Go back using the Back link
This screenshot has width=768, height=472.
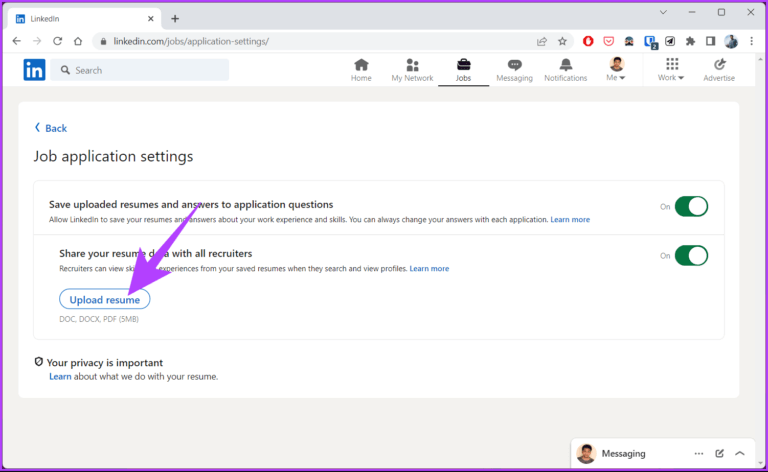[x=50, y=128]
